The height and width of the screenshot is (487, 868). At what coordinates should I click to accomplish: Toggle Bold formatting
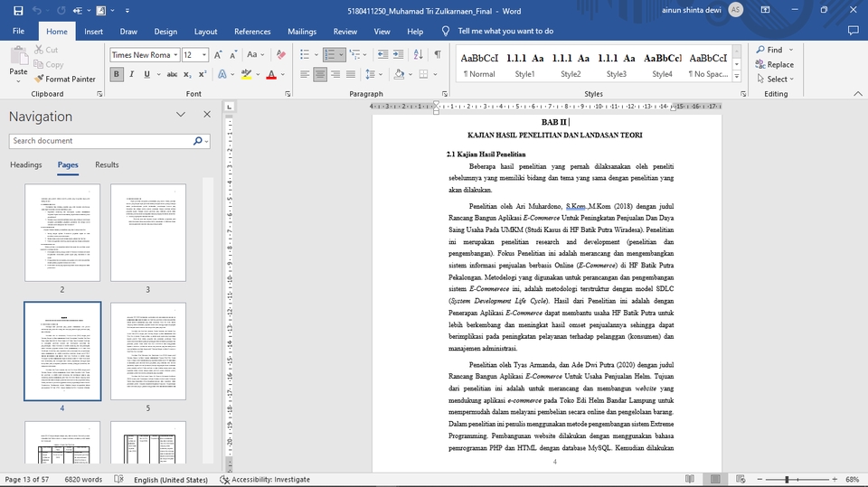pos(117,74)
